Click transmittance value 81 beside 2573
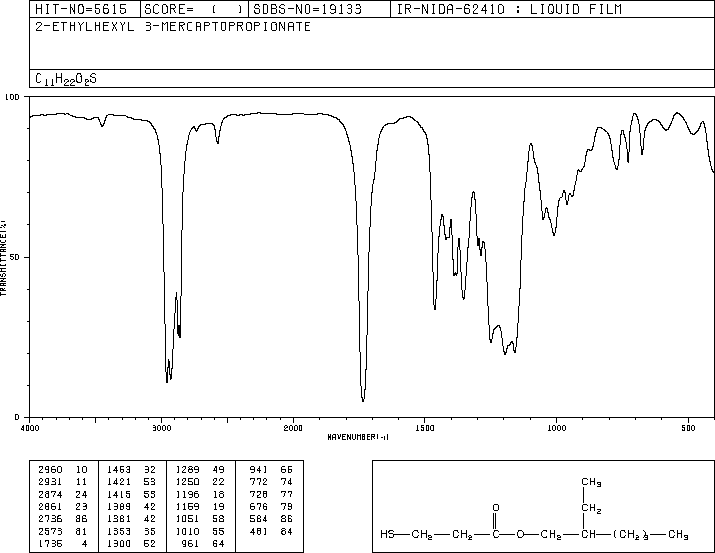 pos(82,531)
